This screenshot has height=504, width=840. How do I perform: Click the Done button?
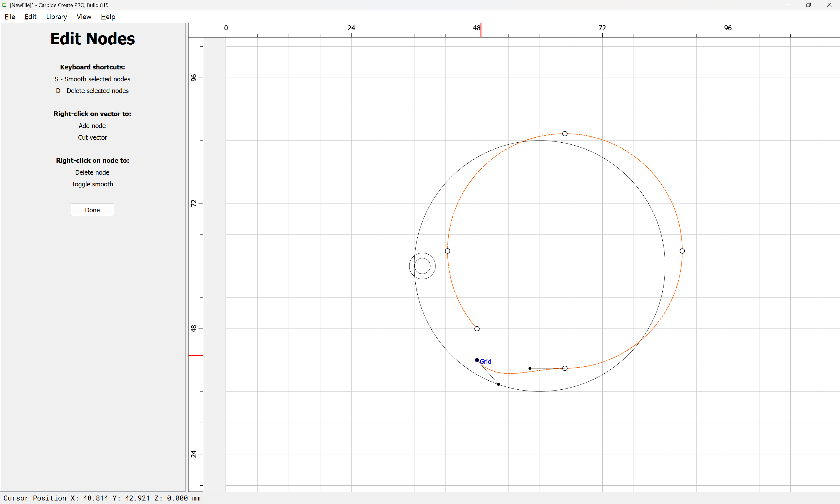click(92, 210)
